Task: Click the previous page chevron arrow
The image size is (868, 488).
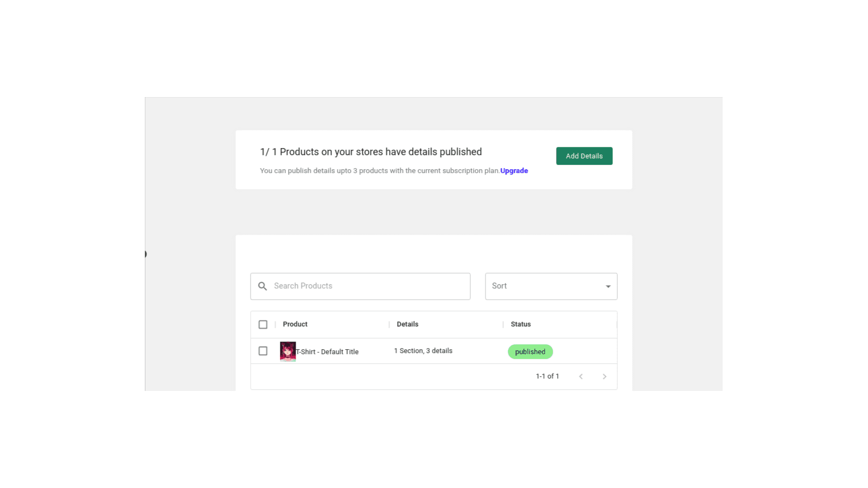Action: 581,376
